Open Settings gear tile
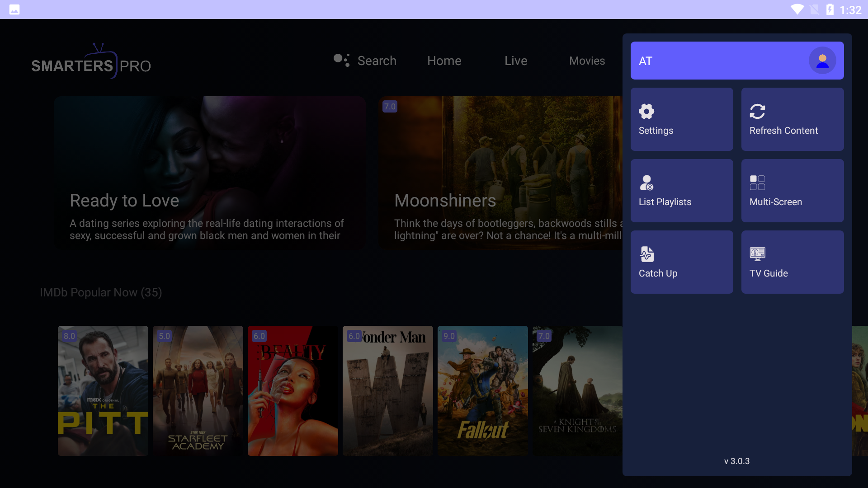868x488 pixels. click(646, 111)
